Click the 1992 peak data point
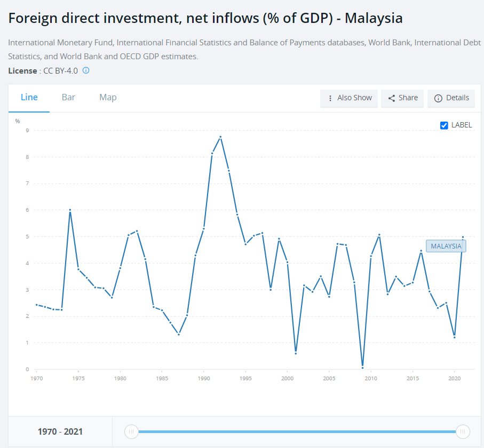This screenshot has width=484, height=448. [x=220, y=137]
